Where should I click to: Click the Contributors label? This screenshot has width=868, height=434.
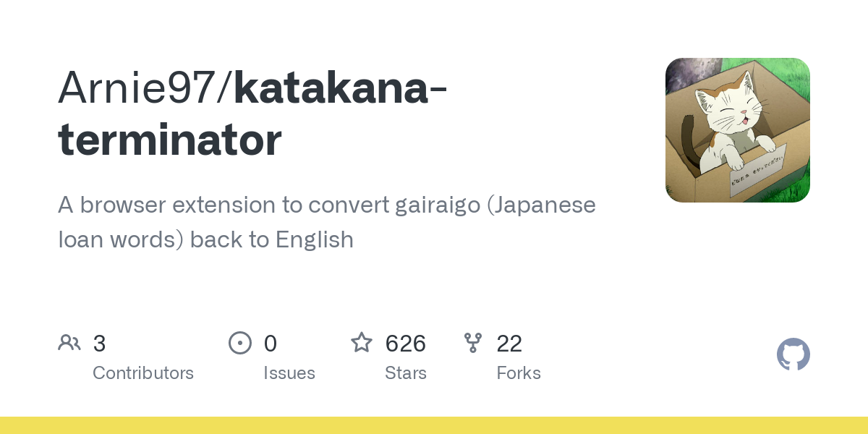[x=143, y=373]
